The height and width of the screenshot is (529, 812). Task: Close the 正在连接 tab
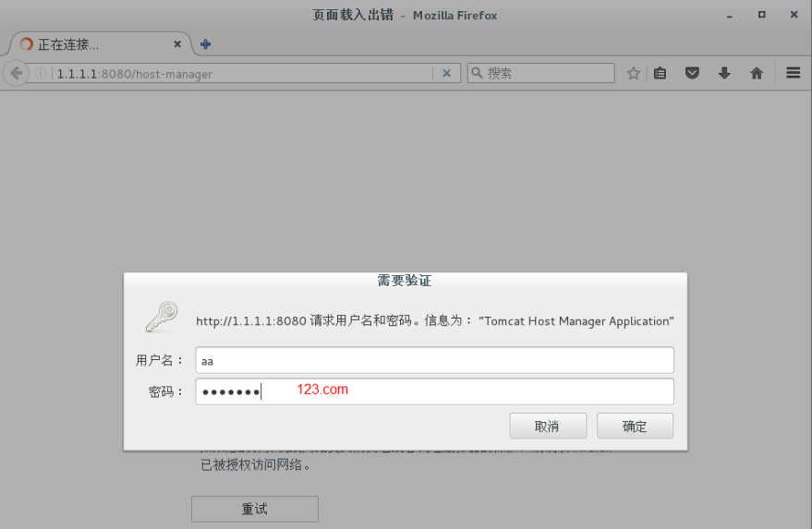click(177, 44)
